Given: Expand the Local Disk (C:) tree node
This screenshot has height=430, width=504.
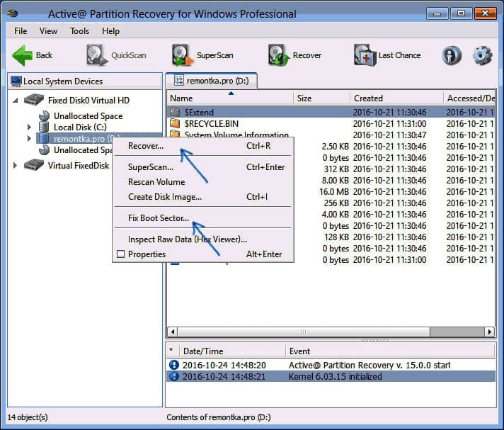Looking at the screenshot, I should [x=29, y=128].
